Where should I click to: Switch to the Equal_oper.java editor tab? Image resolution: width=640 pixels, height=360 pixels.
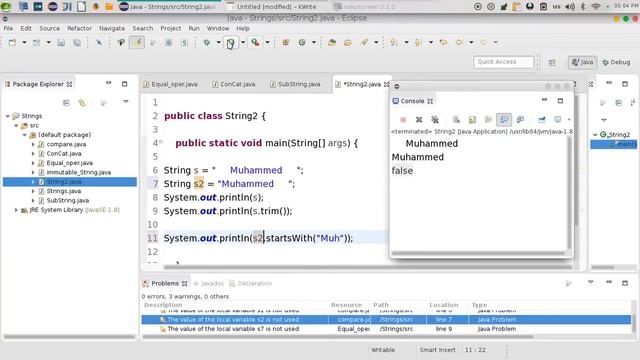pyautogui.click(x=171, y=84)
